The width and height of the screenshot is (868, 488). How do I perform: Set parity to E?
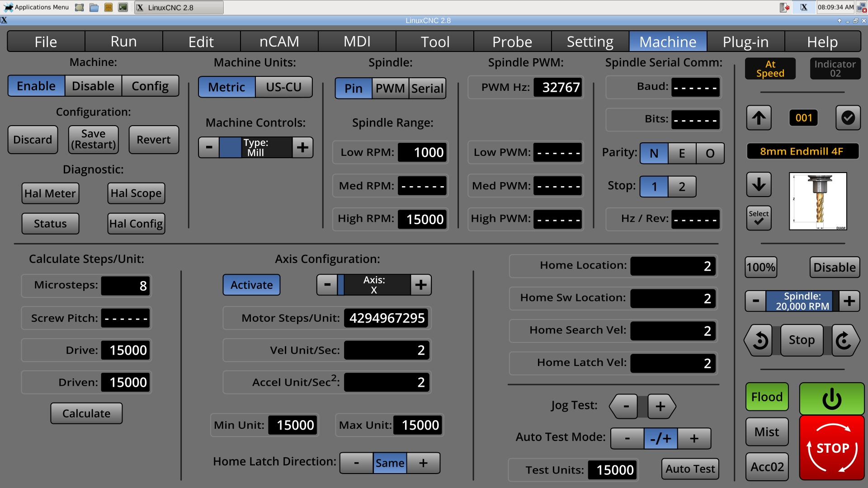pos(682,153)
